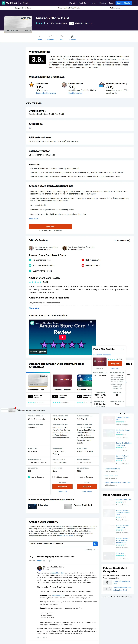Collapse the People Also Apply For panel
This screenshot has height=644, width=138.
[122, 349]
